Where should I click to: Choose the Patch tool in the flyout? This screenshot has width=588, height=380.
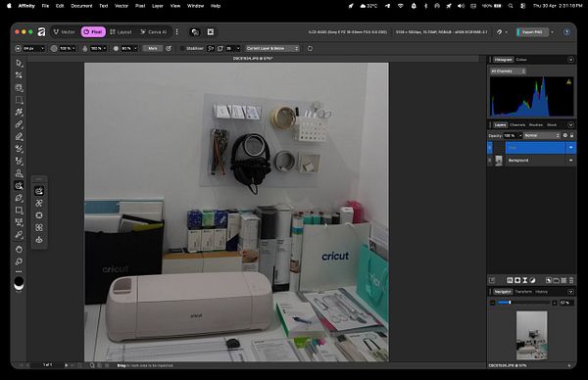(39, 215)
